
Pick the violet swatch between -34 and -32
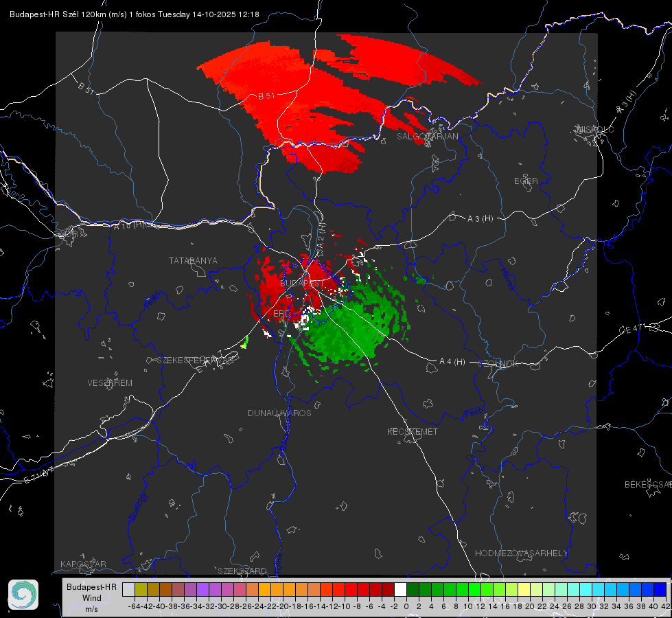coord(202,589)
